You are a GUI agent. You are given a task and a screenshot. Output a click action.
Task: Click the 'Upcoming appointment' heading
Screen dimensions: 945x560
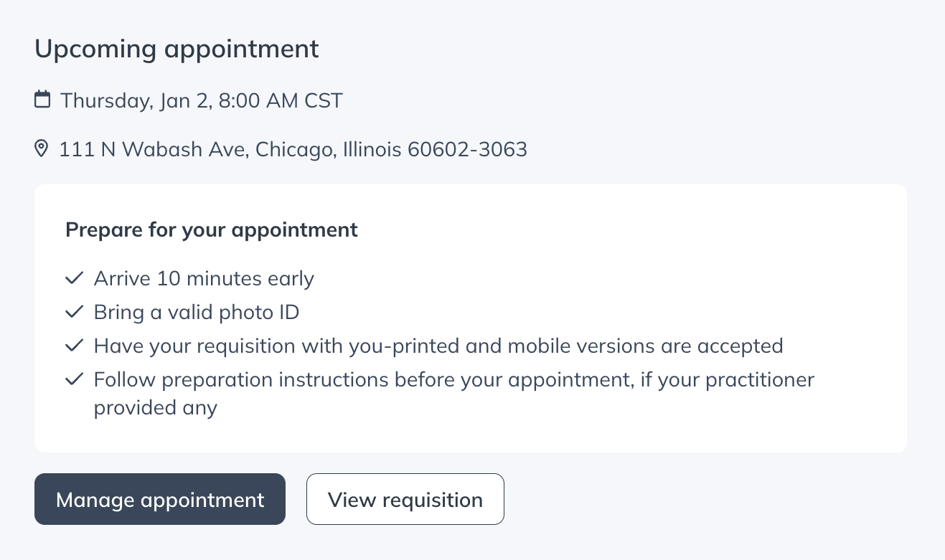177,49
